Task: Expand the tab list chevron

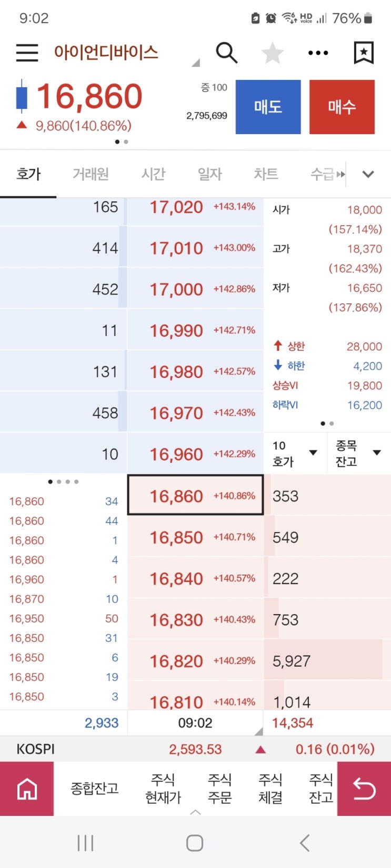Action: (368, 174)
